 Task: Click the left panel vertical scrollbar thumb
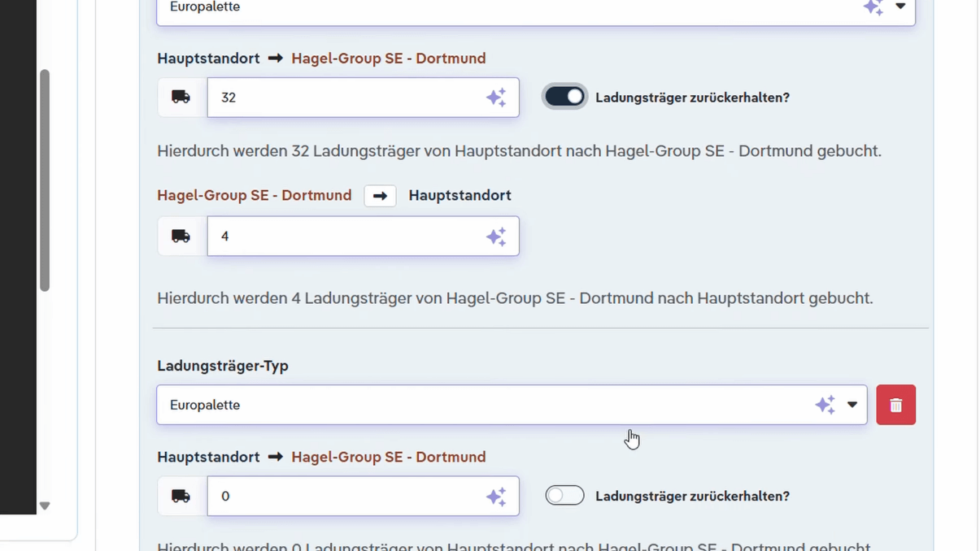(45, 180)
